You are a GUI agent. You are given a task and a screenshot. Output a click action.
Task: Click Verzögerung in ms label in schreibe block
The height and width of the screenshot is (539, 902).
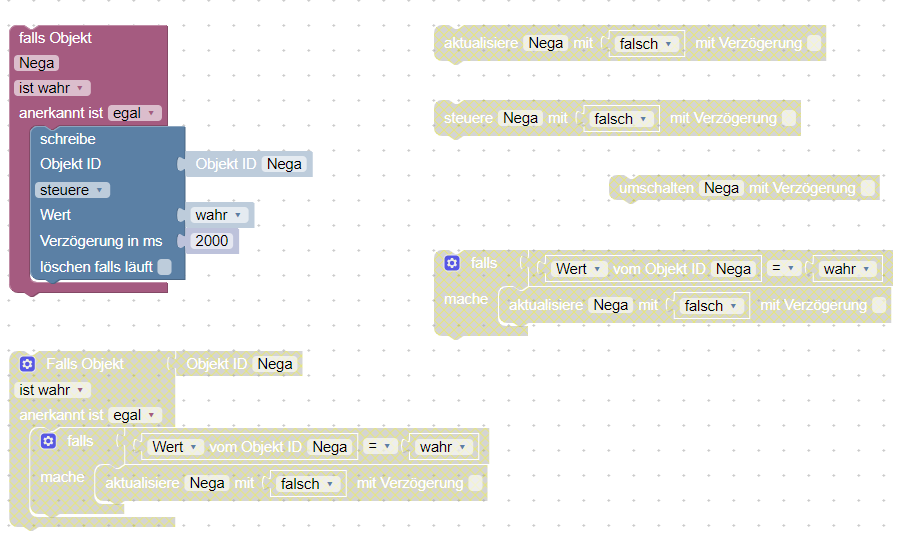click(x=101, y=241)
